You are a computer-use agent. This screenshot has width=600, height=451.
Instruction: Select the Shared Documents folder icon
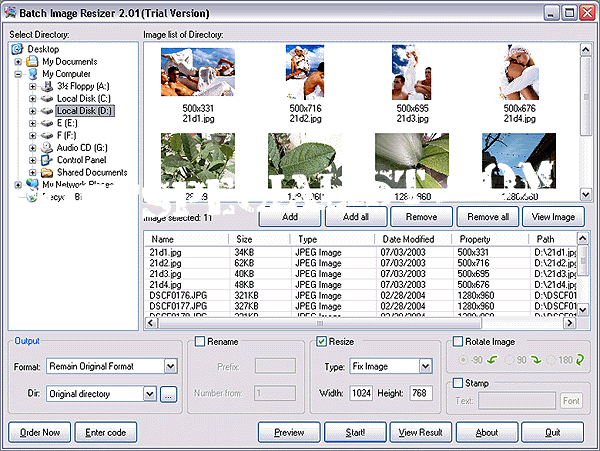(47, 172)
